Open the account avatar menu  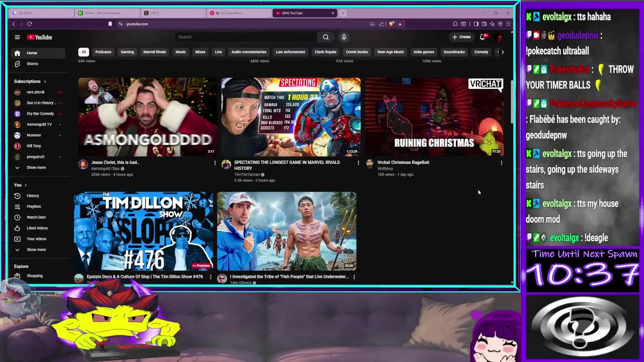(x=499, y=37)
